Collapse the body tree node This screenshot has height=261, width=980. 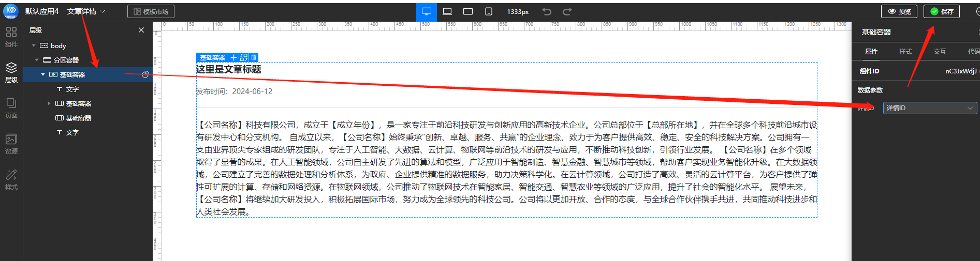pos(34,45)
